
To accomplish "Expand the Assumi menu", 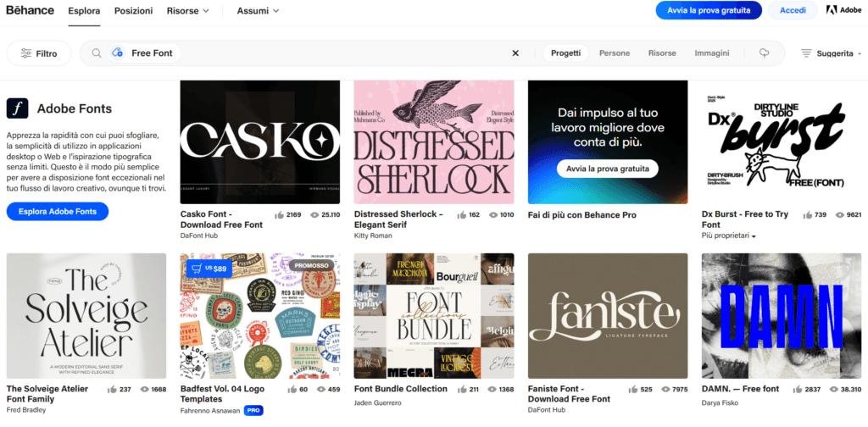I will pyautogui.click(x=258, y=10).
